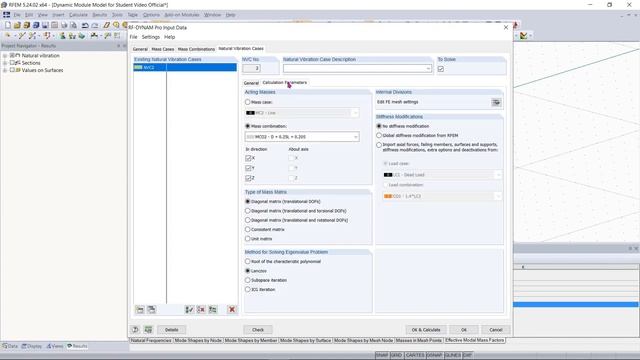Toggle the Y direction checkbox

tap(248, 168)
